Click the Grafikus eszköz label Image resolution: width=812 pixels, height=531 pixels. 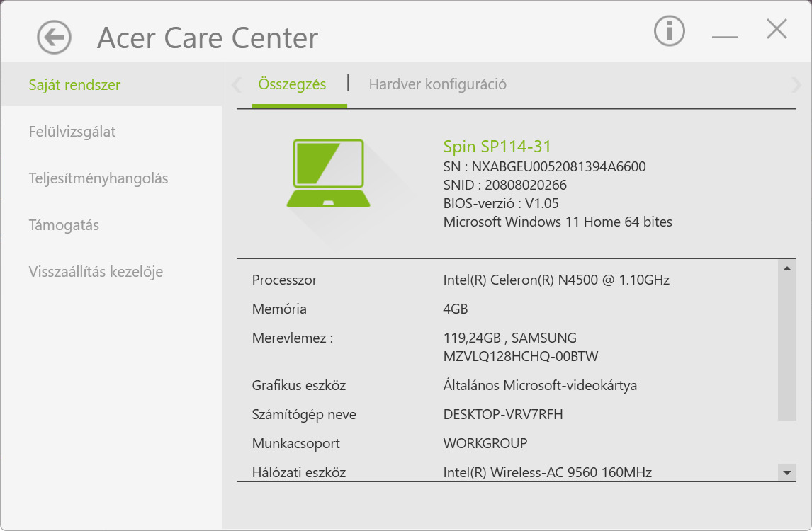click(x=299, y=386)
